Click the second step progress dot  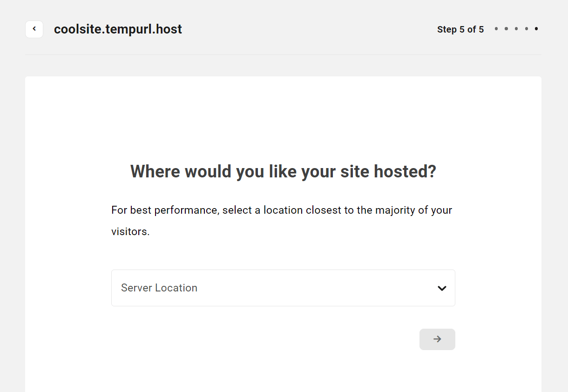click(x=506, y=28)
